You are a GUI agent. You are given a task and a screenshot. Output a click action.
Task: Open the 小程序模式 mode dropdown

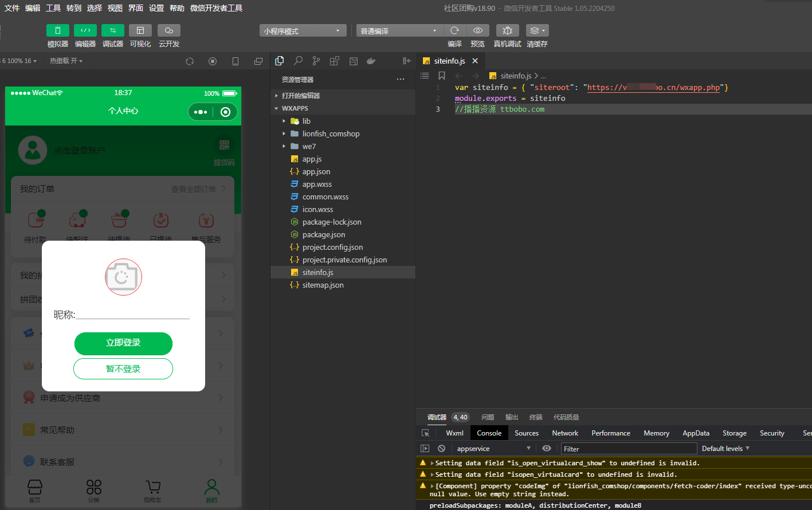[x=303, y=31]
